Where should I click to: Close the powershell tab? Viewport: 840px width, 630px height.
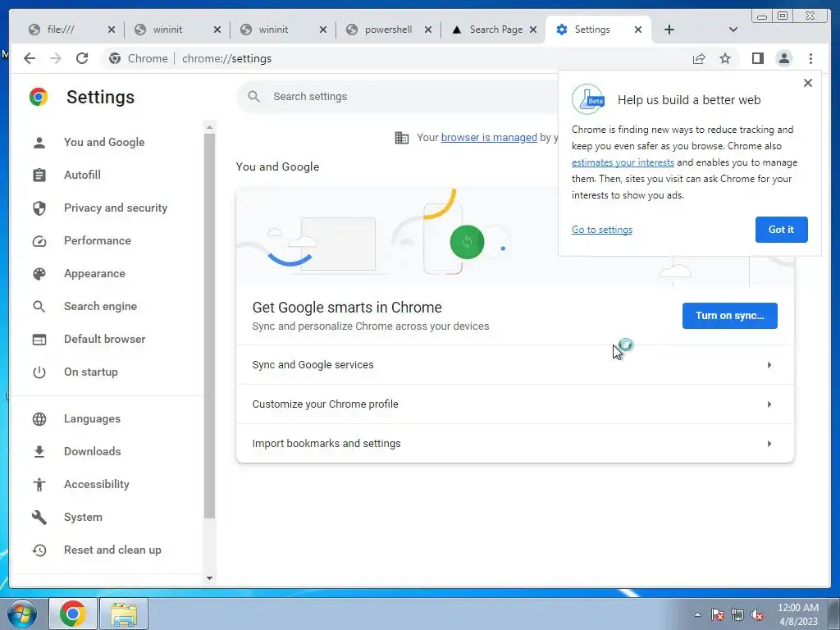[428, 30]
